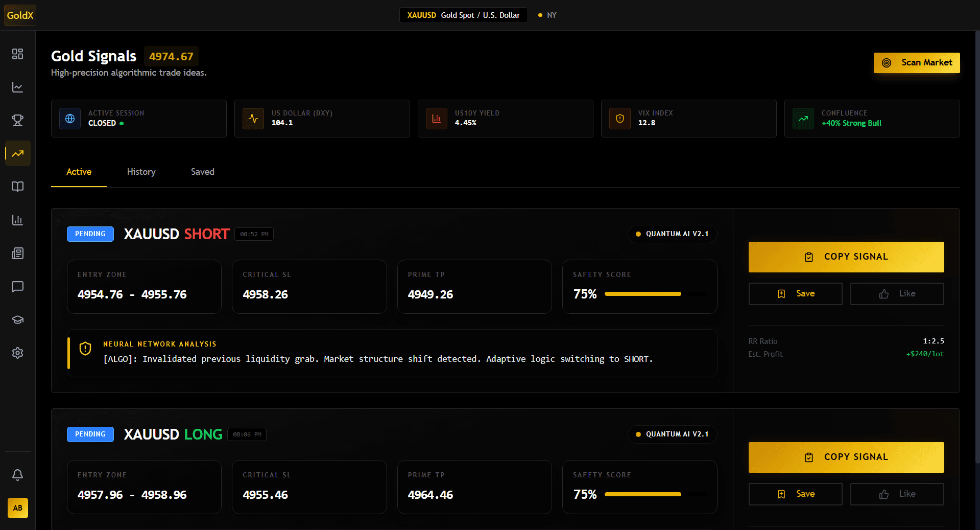Like the XAUUSD SHORT signal
The height and width of the screenshot is (530, 980).
897,293
